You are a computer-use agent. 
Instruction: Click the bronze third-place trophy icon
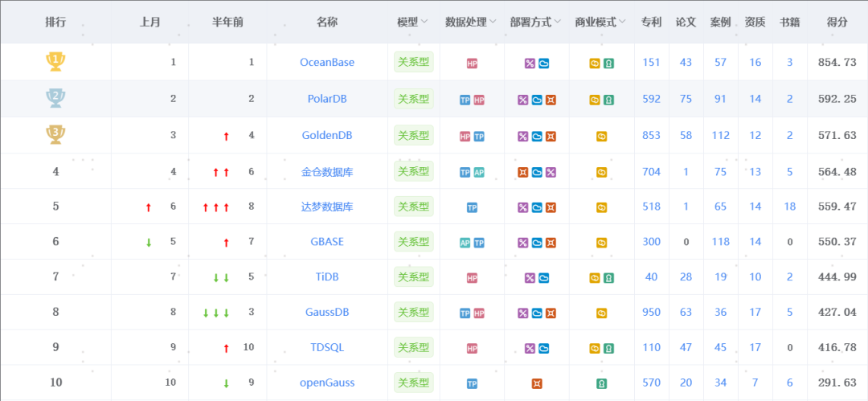[x=55, y=134]
